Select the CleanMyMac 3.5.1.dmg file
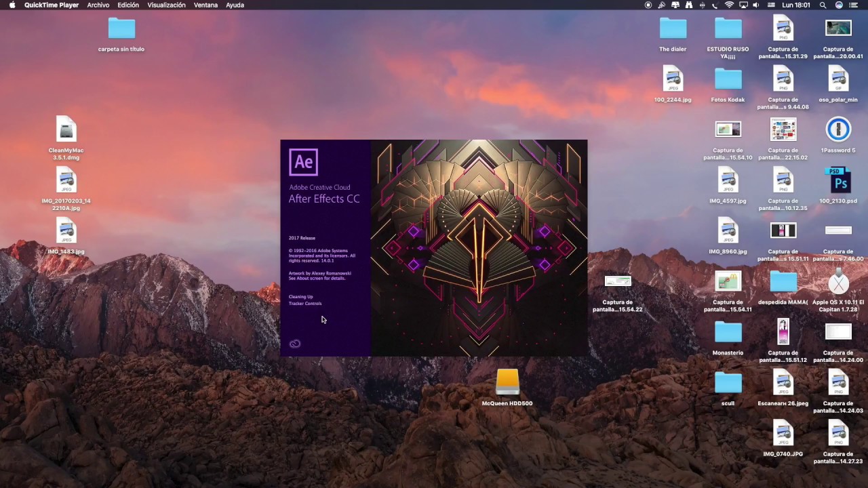Viewport: 868px width, 488px height. tap(66, 129)
